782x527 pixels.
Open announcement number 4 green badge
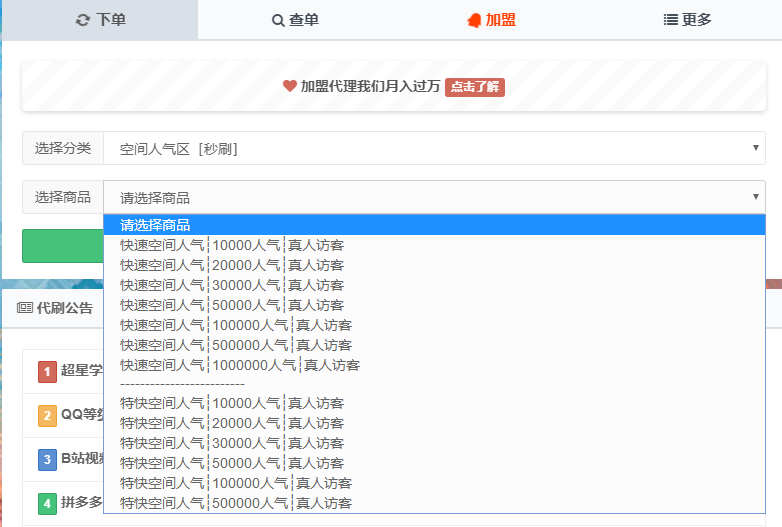tap(47, 503)
